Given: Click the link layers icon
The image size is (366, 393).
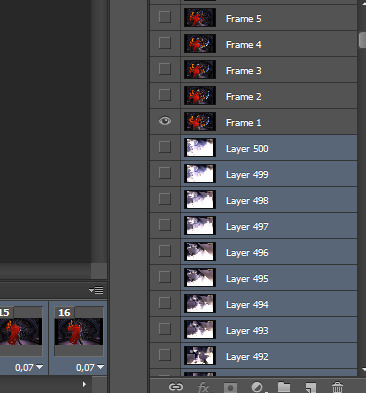Looking at the screenshot, I should (x=176, y=387).
